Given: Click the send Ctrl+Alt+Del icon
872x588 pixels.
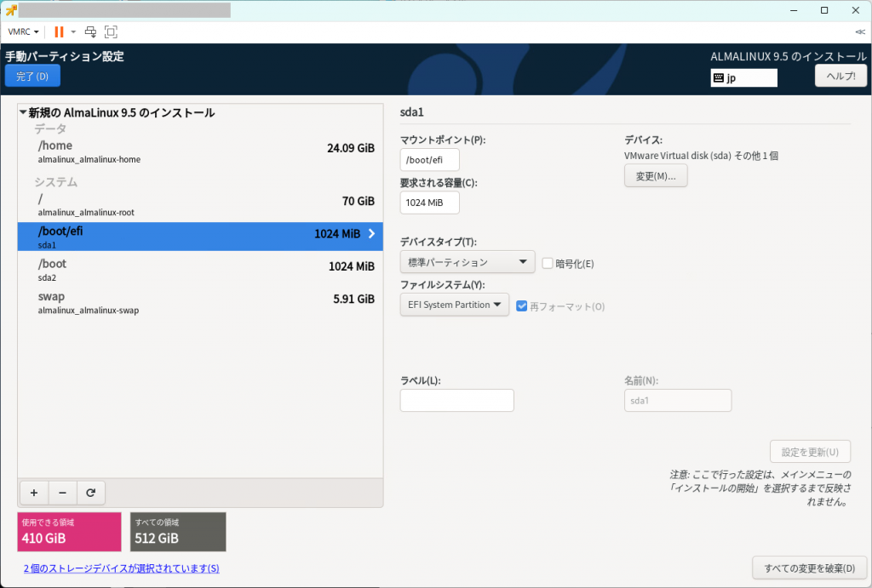Looking at the screenshot, I should point(90,31).
